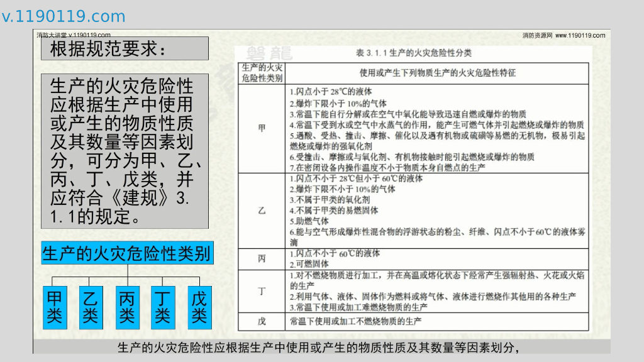The height and width of the screenshot is (362, 644).
Task: Click the line 1.闪点小于28℃的液体
Action: [x=331, y=92]
